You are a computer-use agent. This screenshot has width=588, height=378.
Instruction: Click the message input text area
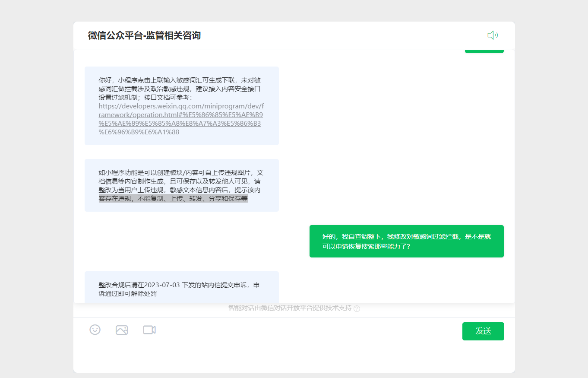[x=294, y=356]
